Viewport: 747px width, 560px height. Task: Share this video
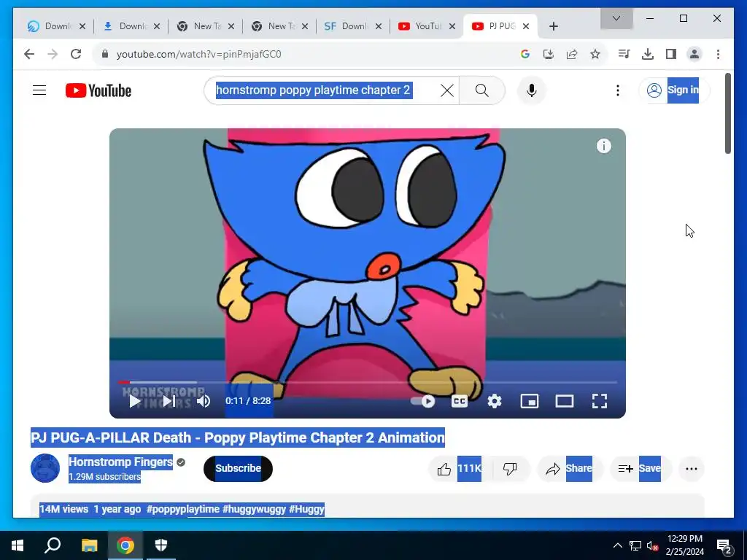569,469
